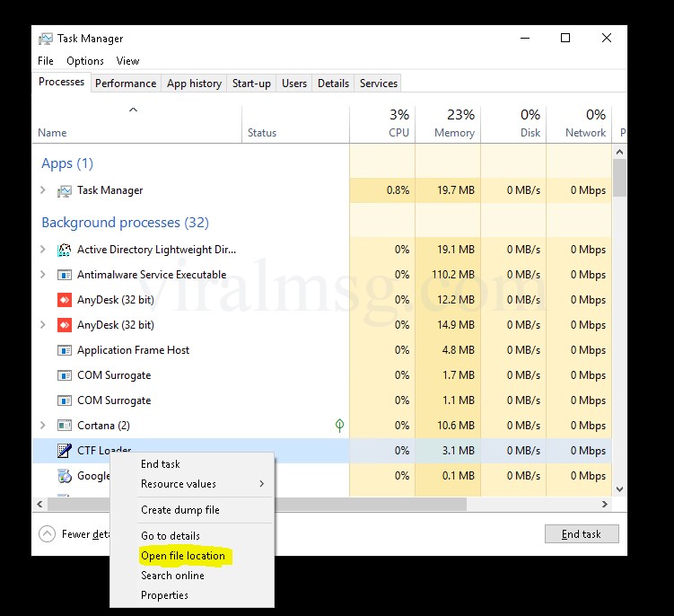Image resolution: width=674 pixels, height=616 pixels.
Task: Click the 110.2 MB memory cell
Action: tap(449, 275)
